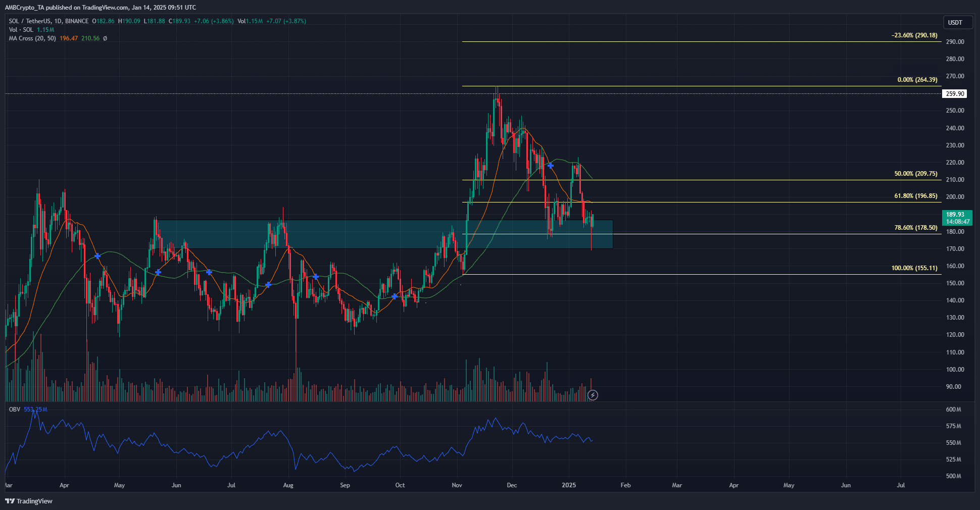Image resolution: width=980 pixels, height=510 pixels.
Task: Click the SOL / TetherUS symbol title
Action: click(30, 21)
